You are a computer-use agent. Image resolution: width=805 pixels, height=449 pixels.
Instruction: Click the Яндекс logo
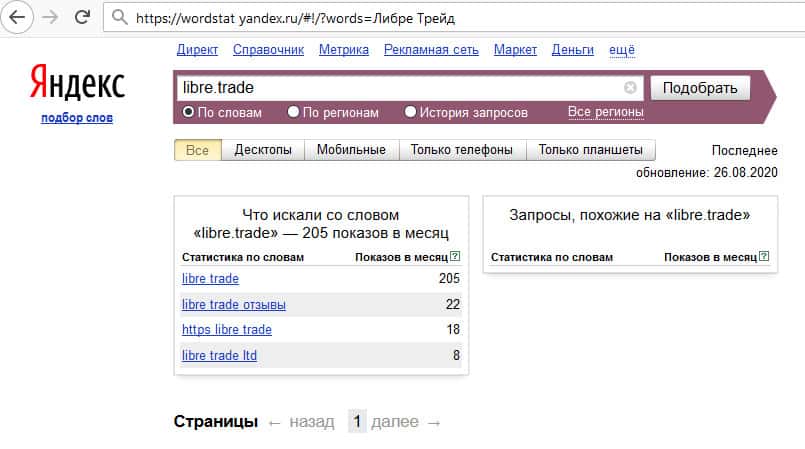pyautogui.click(x=77, y=85)
